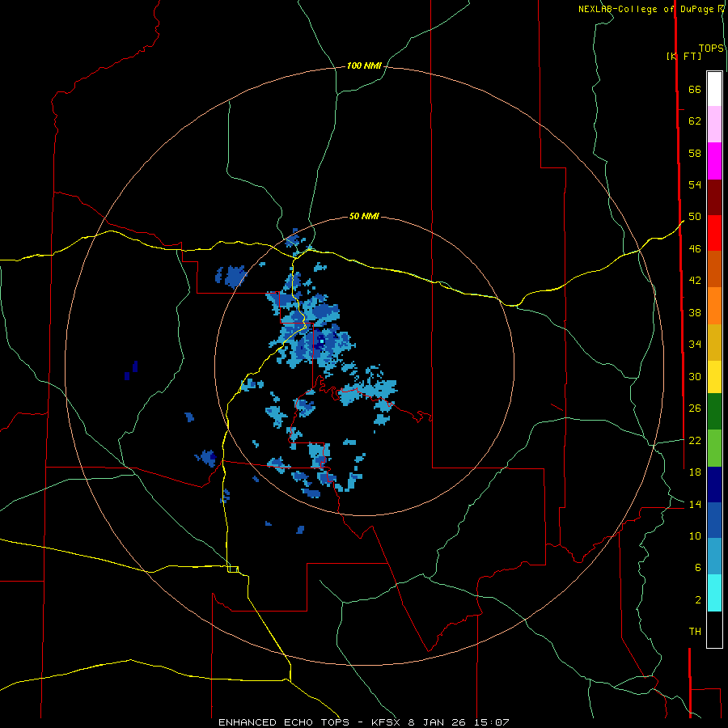The height and width of the screenshot is (728, 728).
Task: Click legend value '6'
Action: [698, 568]
